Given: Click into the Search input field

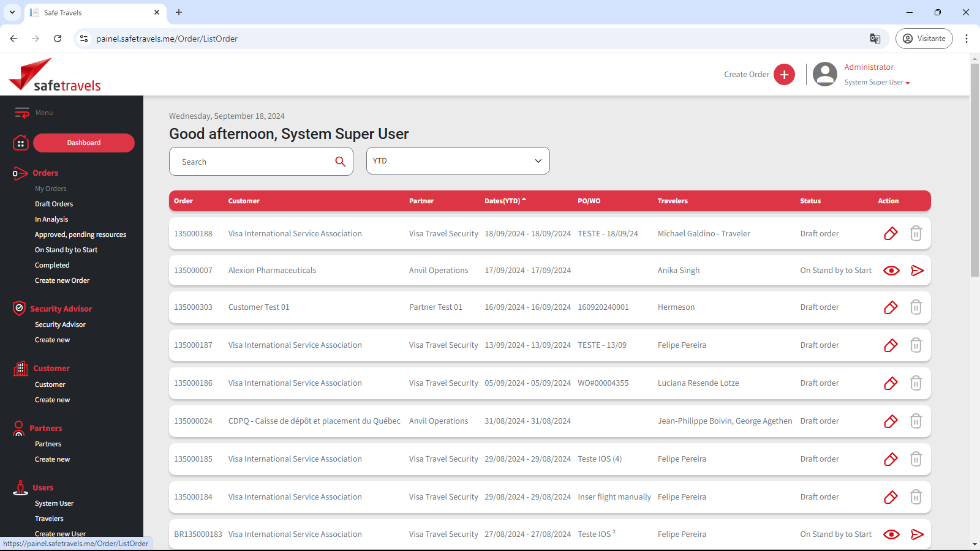Looking at the screenshot, I should 254,162.
